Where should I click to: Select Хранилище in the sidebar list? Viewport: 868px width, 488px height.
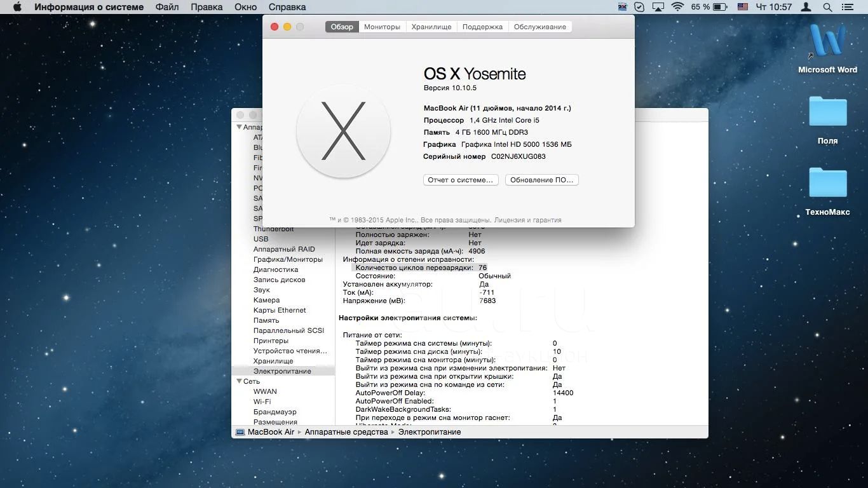pos(273,361)
